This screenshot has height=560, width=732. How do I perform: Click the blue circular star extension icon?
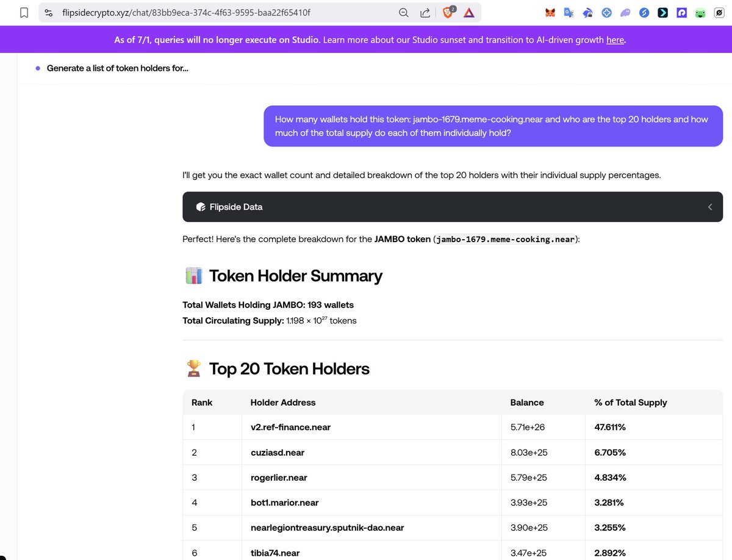point(606,12)
